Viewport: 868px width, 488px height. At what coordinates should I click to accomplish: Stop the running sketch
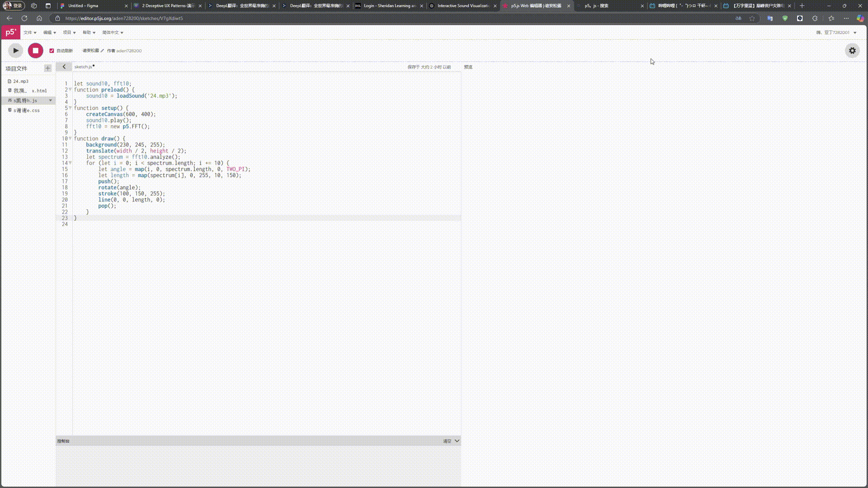[x=35, y=51]
